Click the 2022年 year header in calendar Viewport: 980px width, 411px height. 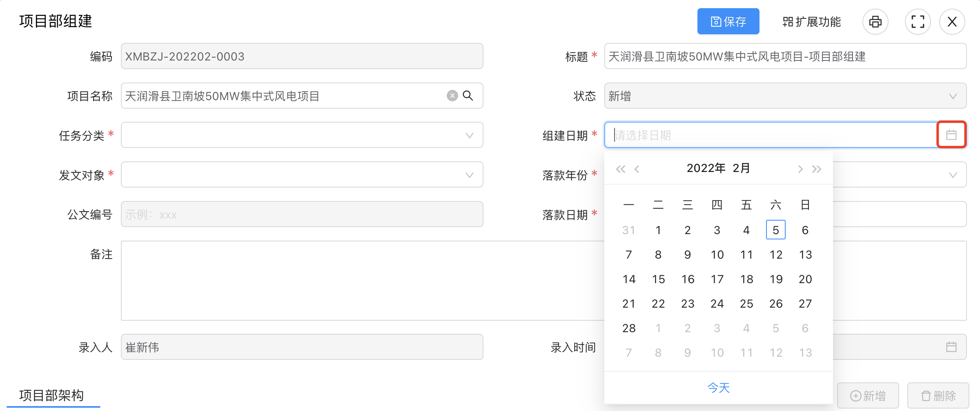click(x=706, y=168)
